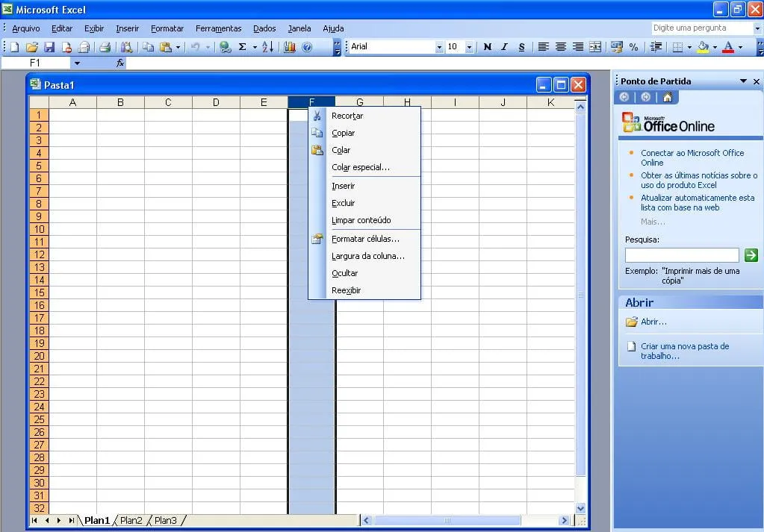Open the font size 10 dropdown
Screen dimensions: 764x532
pyautogui.click(x=469, y=47)
